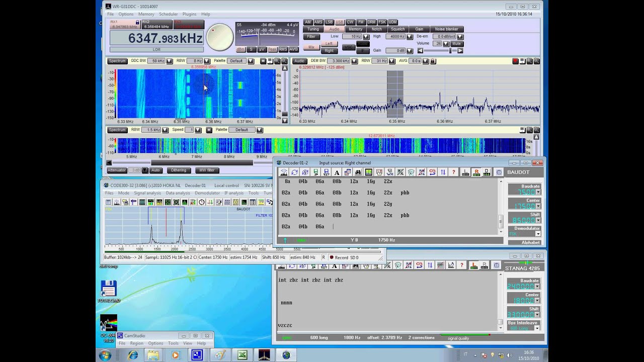Select LSB demodulation mode
The width and height of the screenshot is (644, 362).
tap(329, 22)
